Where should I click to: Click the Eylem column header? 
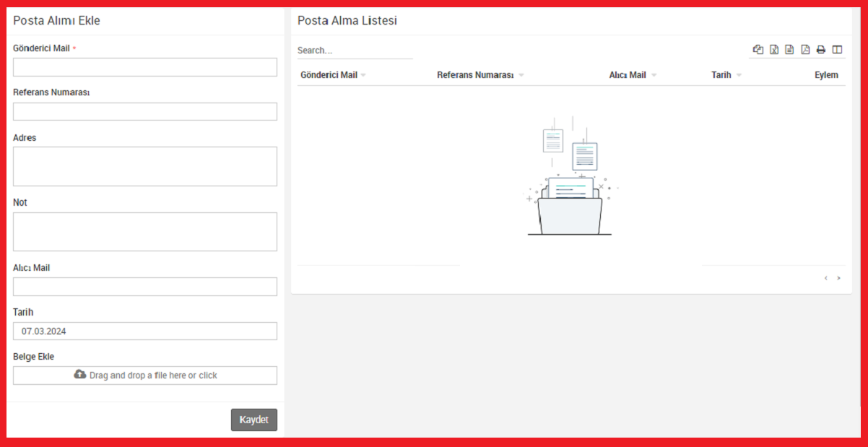pyautogui.click(x=826, y=75)
